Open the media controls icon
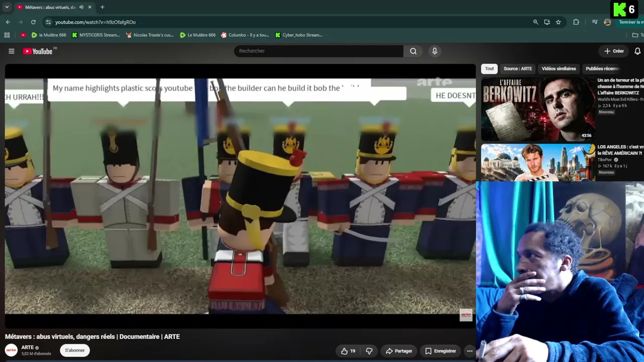 [595, 22]
